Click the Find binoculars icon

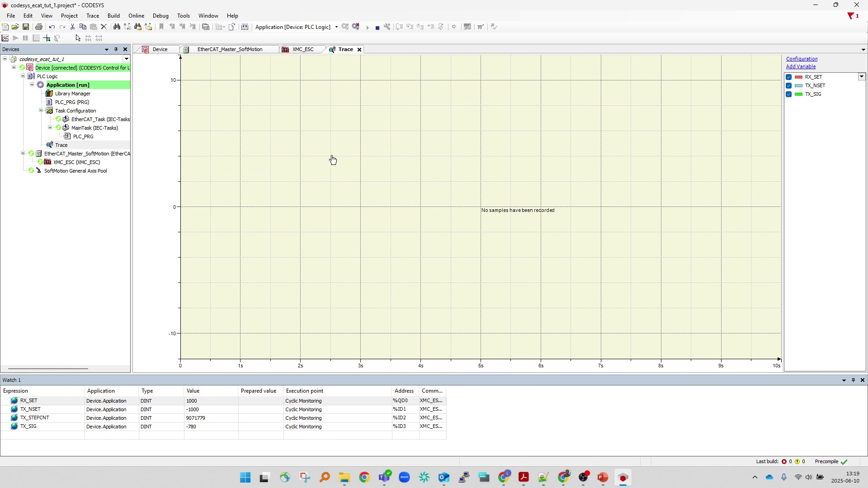tap(117, 27)
